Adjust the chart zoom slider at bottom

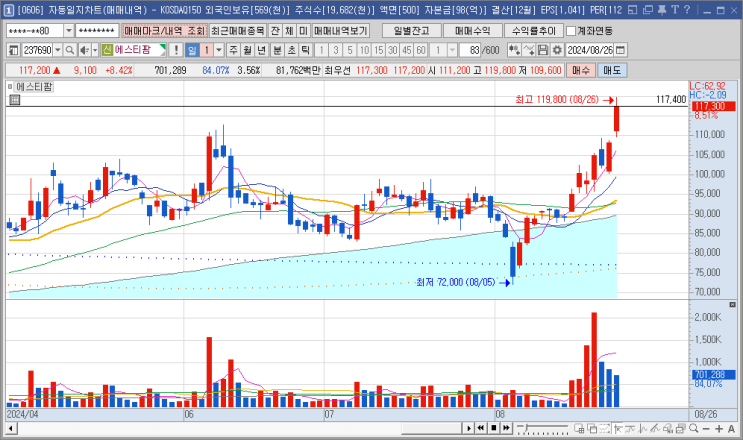pyautogui.click(x=544, y=429)
